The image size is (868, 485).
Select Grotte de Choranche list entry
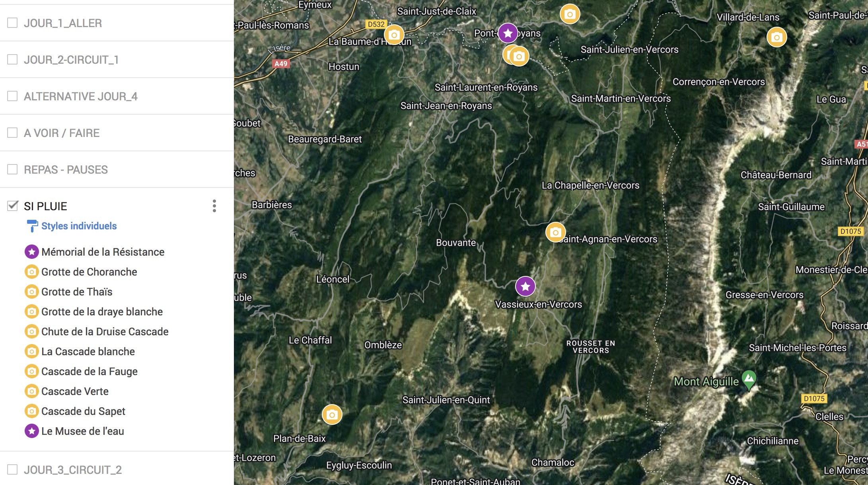pyautogui.click(x=89, y=272)
